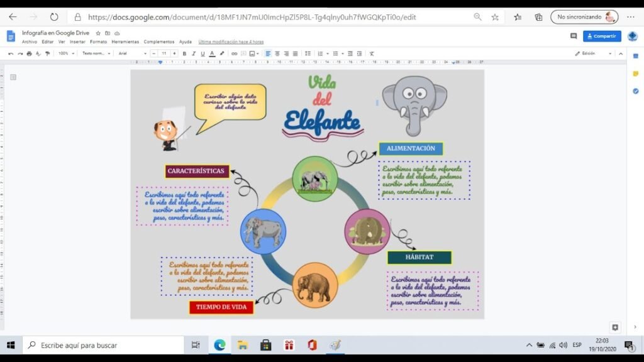Toggle underline formatting
The height and width of the screenshot is (362, 644).
point(203,54)
